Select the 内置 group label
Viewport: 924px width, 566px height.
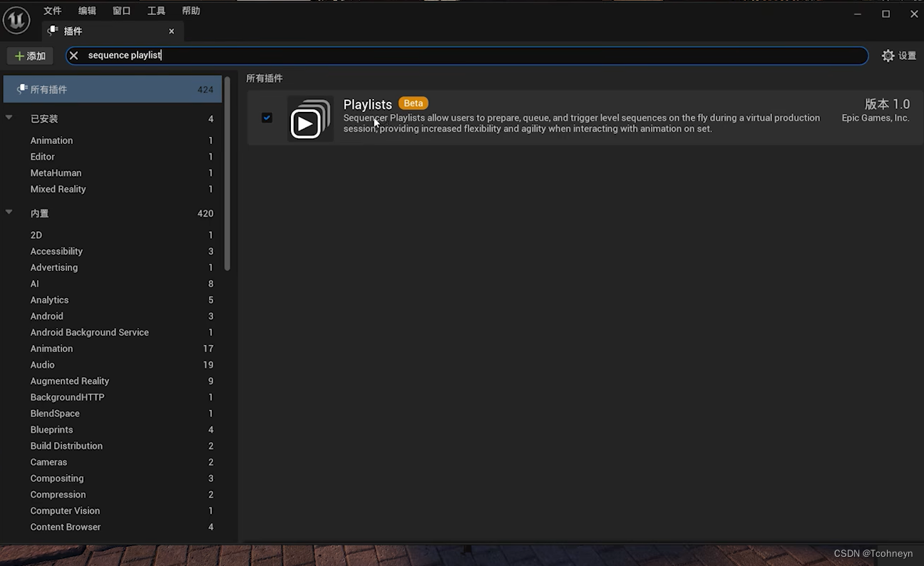coord(39,213)
